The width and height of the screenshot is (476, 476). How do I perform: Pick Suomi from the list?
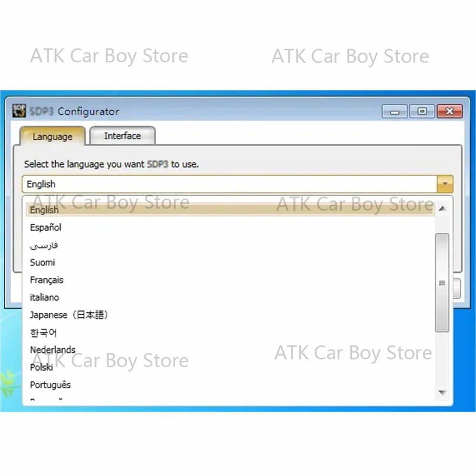click(230, 262)
